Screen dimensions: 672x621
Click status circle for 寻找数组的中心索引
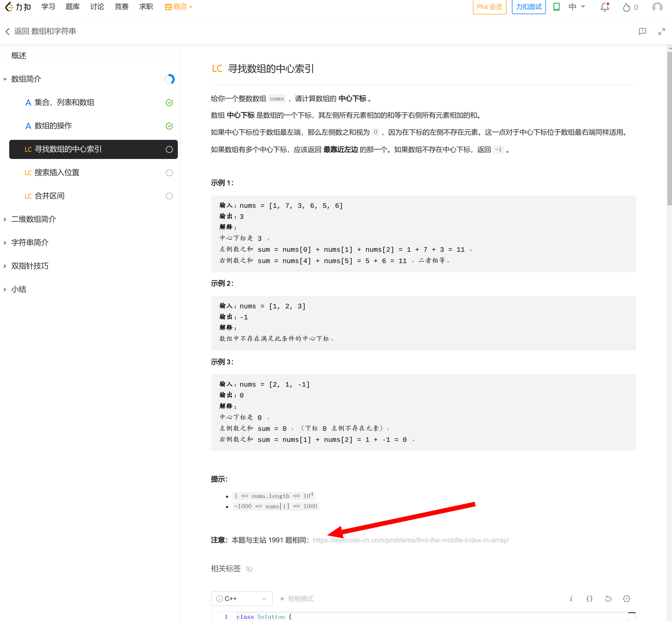pyautogui.click(x=169, y=149)
